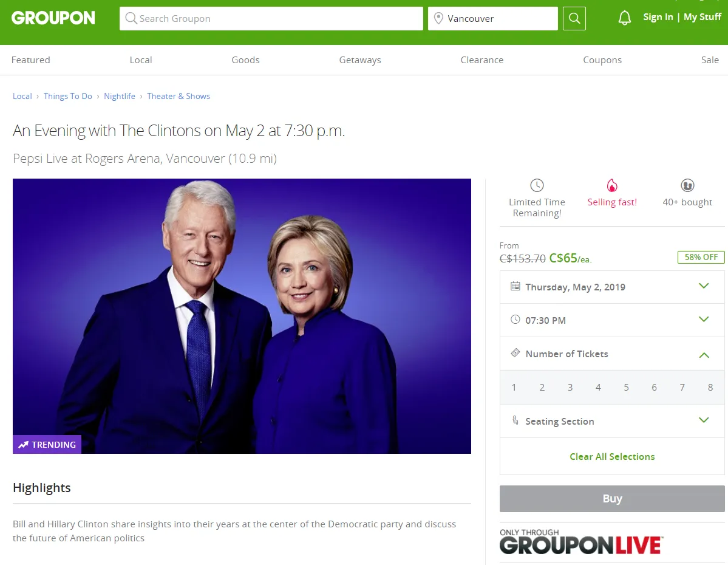The height and width of the screenshot is (565, 728).
Task: Click Clear All Selections
Action: pyautogui.click(x=612, y=457)
